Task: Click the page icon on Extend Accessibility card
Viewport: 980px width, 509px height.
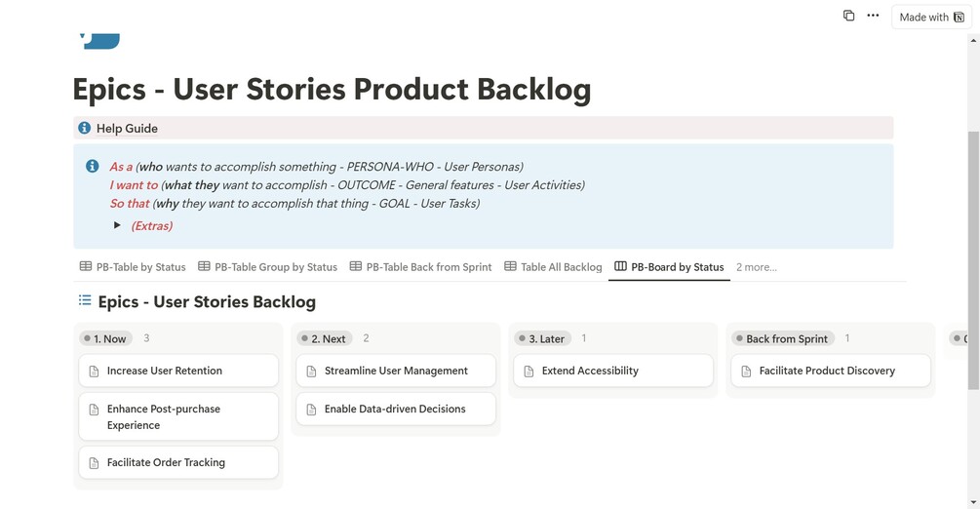Action: point(529,372)
